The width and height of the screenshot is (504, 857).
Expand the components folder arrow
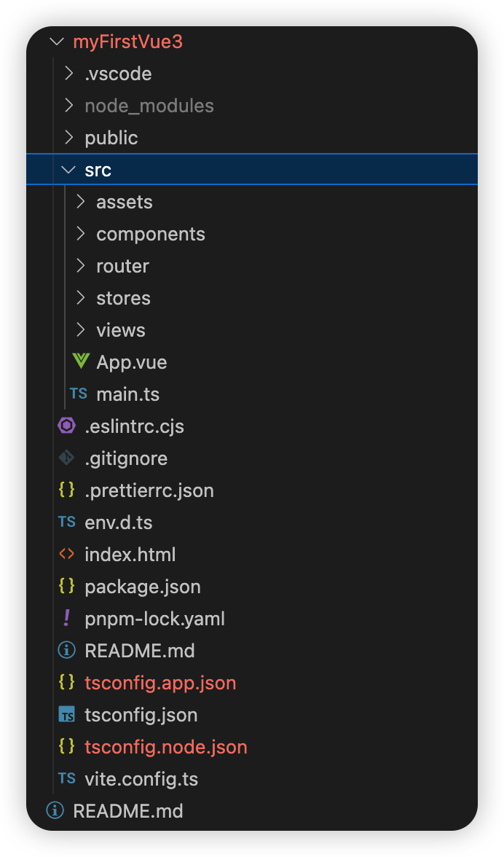(x=81, y=233)
